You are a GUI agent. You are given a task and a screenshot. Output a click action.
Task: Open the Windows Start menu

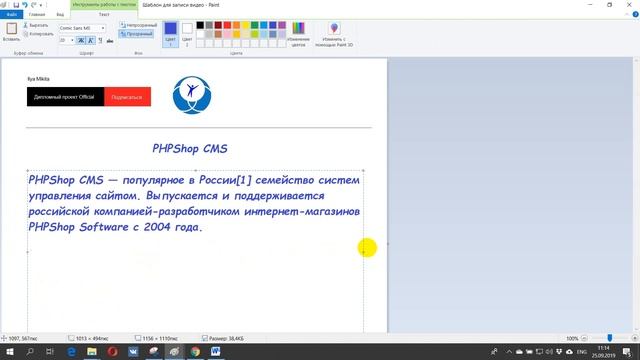(x=10, y=351)
